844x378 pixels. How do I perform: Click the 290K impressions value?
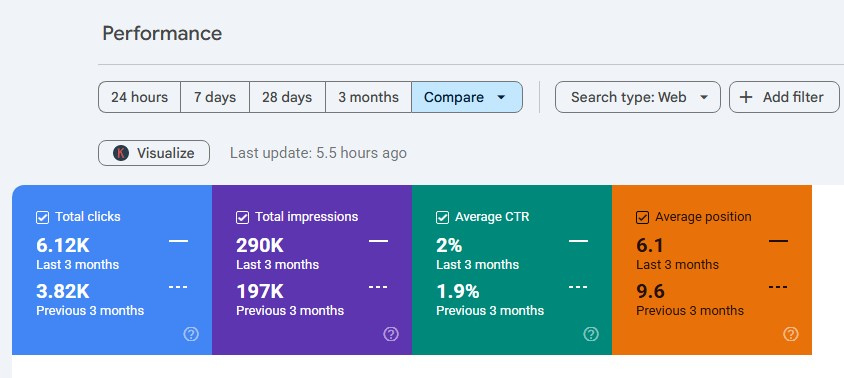(x=260, y=246)
